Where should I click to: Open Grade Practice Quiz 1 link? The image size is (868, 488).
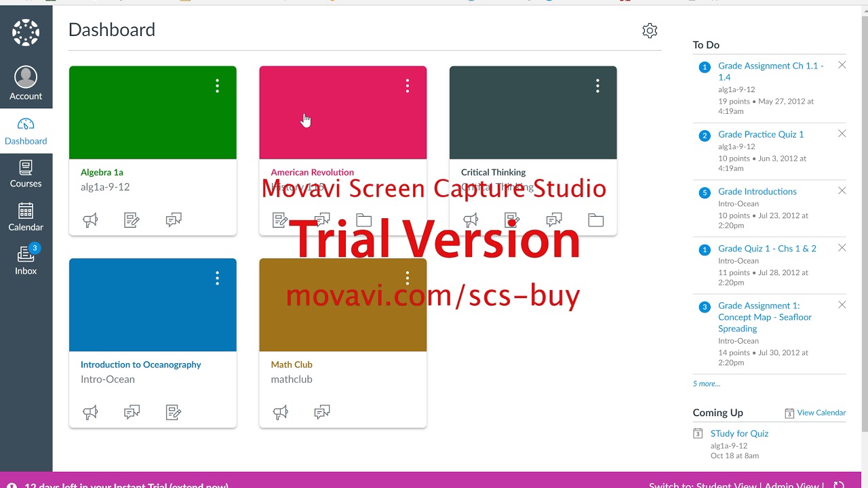761,134
